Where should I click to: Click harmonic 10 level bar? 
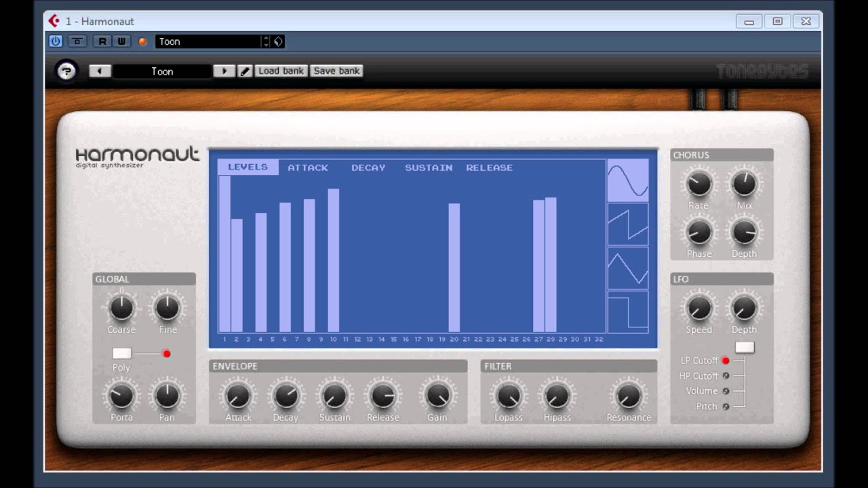pos(333,260)
